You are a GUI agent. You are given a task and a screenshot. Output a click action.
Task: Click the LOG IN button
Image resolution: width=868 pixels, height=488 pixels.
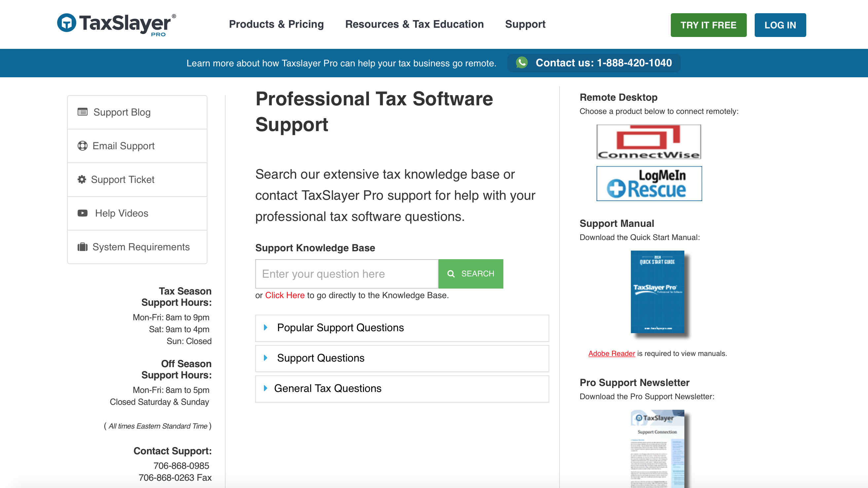coord(780,24)
